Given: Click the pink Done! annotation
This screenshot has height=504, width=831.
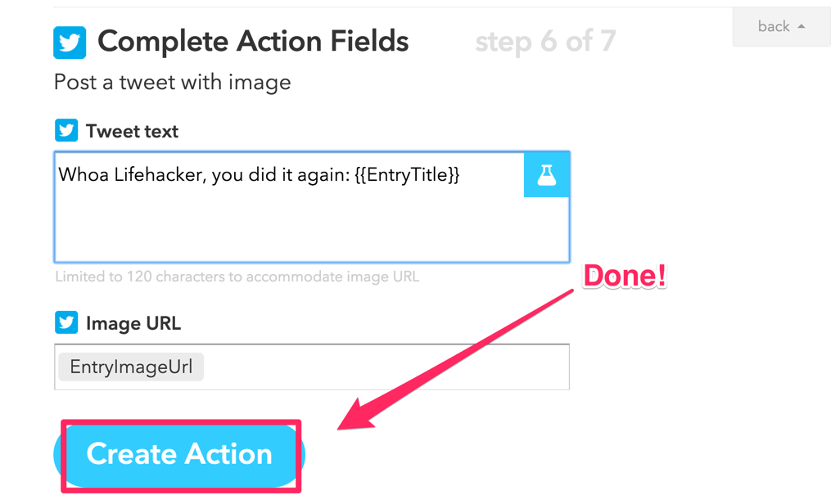Looking at the screenshot, I should click(625, 276).
